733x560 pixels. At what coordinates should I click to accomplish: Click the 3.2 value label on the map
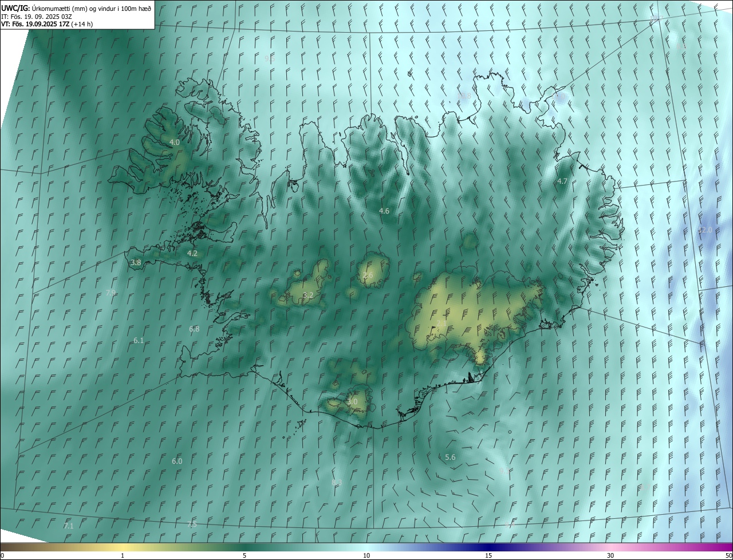point(308,295)
